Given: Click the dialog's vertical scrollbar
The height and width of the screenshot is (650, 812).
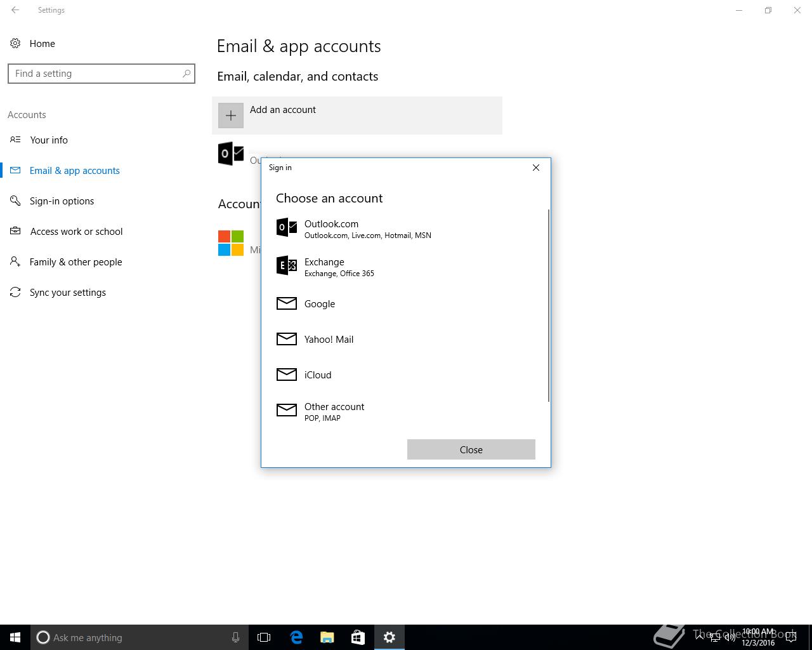Looking at the screenshot, I should coord(548,305).
